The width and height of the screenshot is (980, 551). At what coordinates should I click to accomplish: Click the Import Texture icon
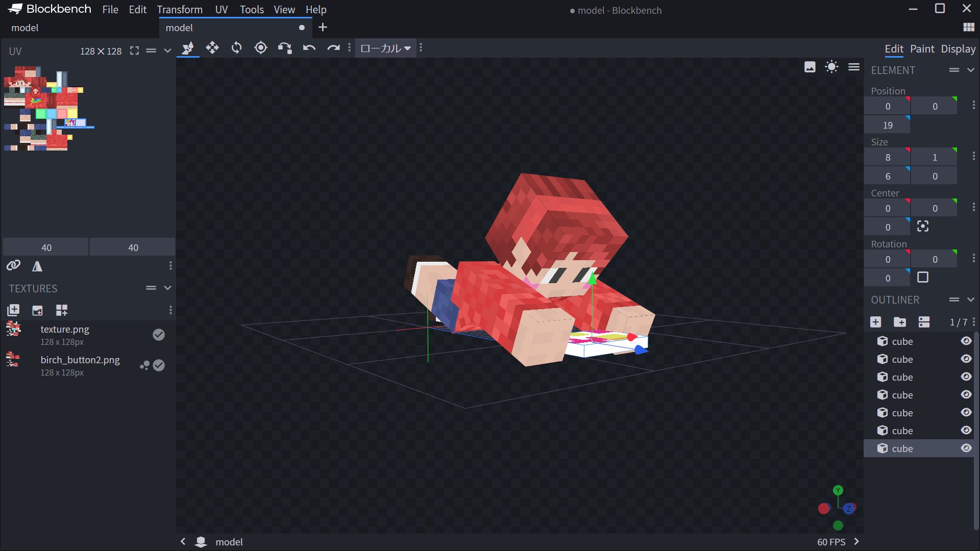13,310
